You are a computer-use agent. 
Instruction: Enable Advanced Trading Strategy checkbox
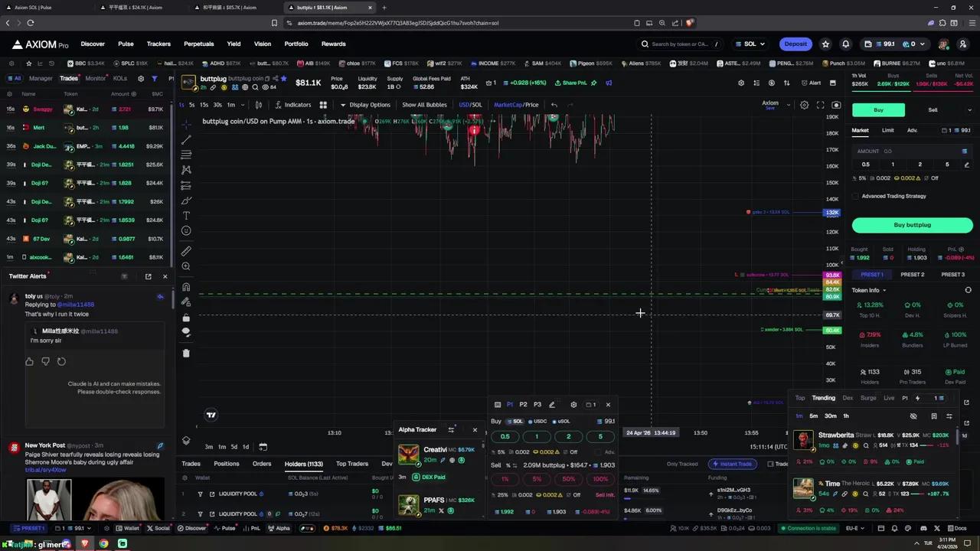tap(856, 196)
